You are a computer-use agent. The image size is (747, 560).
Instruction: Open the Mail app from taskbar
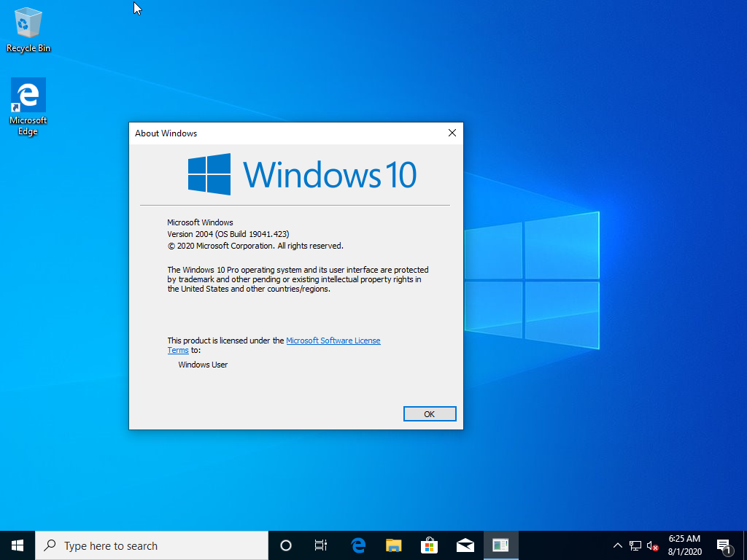(465, 545)
